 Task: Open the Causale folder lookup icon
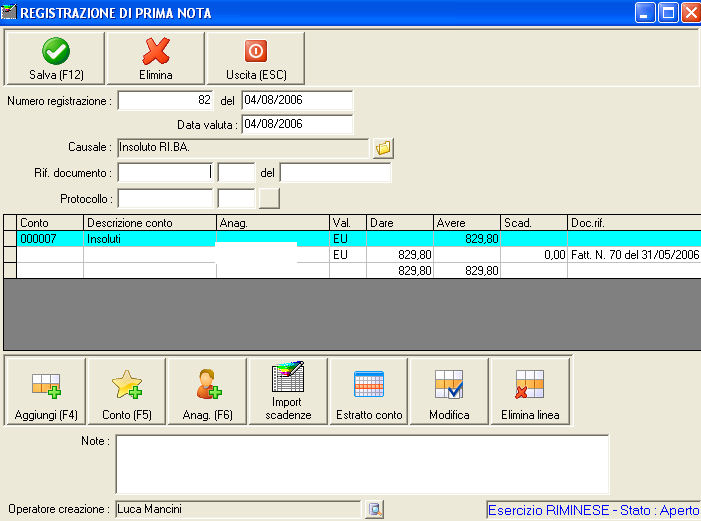(x=383, y=148)
